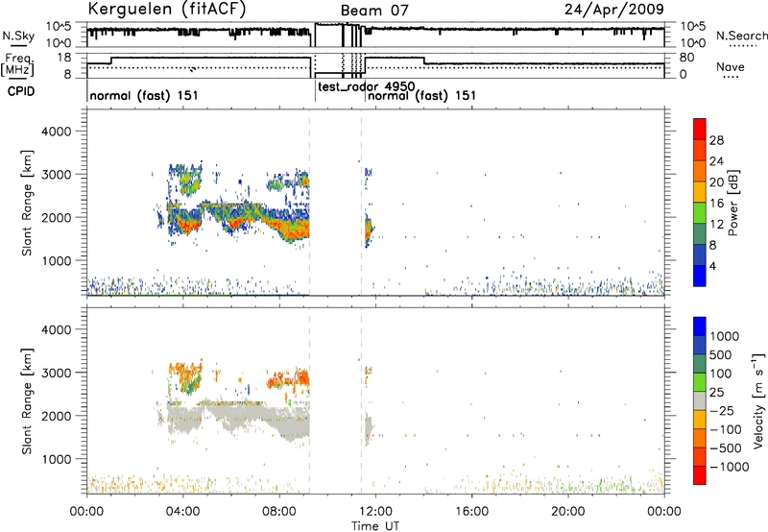Click 'normal (fast) 151' following test_radar
The height and width of the screenshot is (532, 768).
(x=421, y=95)
